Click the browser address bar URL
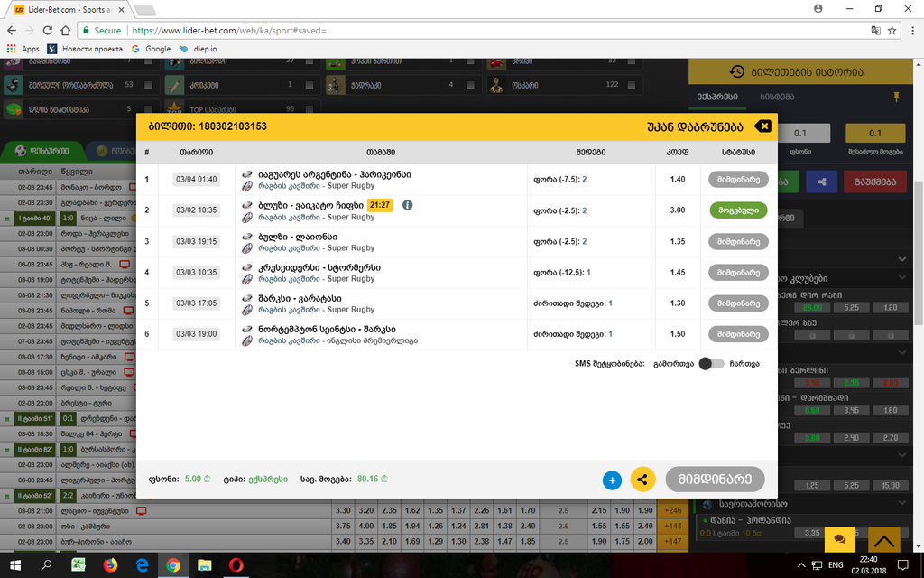The image size is (924, 578). [228, 30]
